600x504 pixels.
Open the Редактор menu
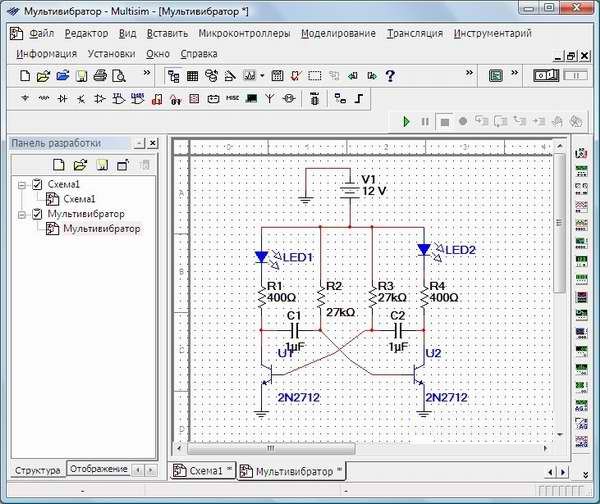point(86,34)
